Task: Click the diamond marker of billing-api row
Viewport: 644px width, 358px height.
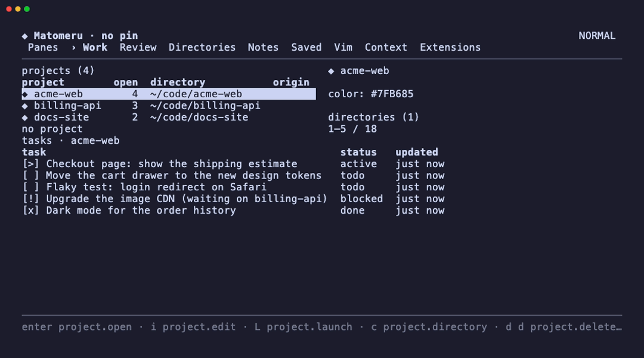Action: 24,106
